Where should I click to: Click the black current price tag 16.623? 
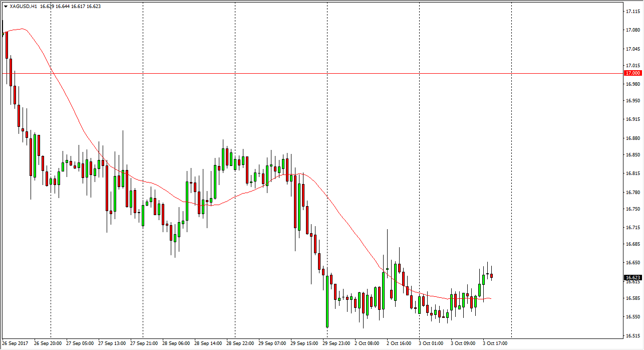tap(632, 278)
